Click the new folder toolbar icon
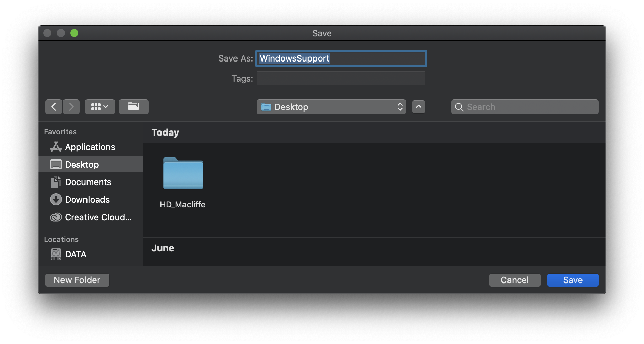 pyautogui.click(x=133, y=106)
